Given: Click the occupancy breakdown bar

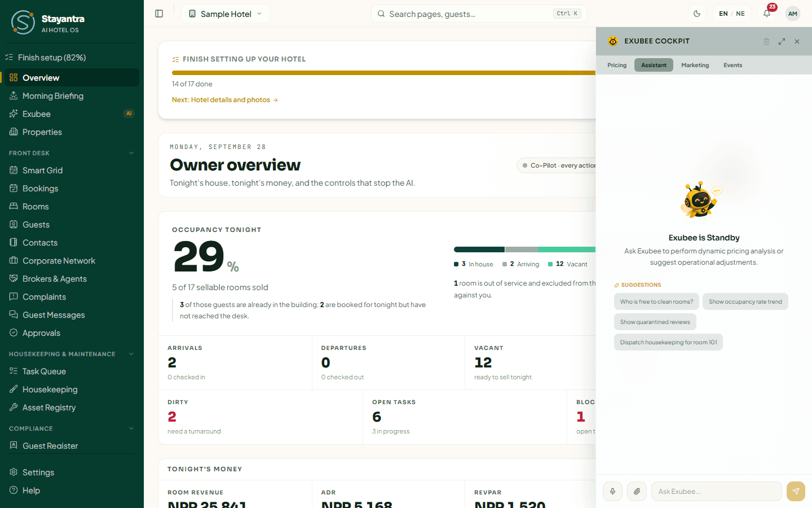Looking at the screenshot, I should 524,249.
